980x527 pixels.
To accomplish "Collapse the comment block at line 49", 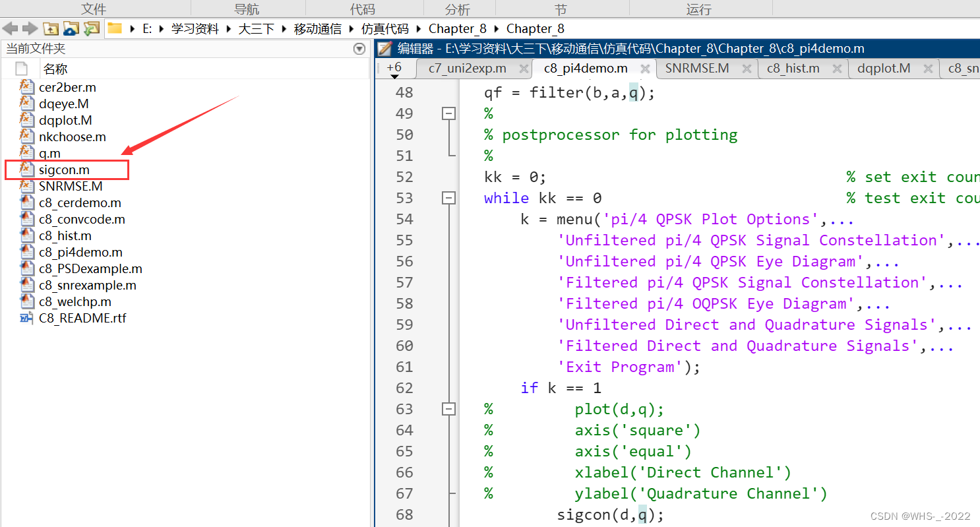I will point(448,113).
